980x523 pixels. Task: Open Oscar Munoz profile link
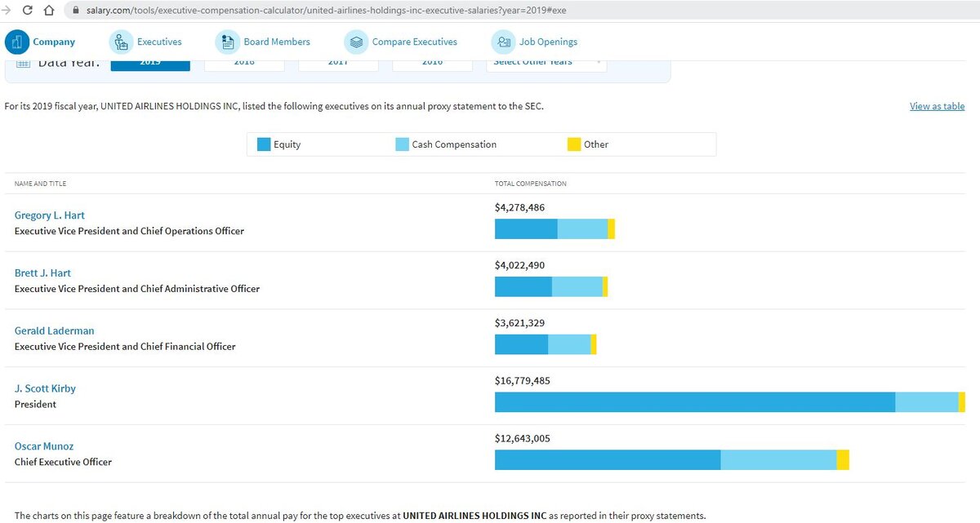click(x=45, y=446)
